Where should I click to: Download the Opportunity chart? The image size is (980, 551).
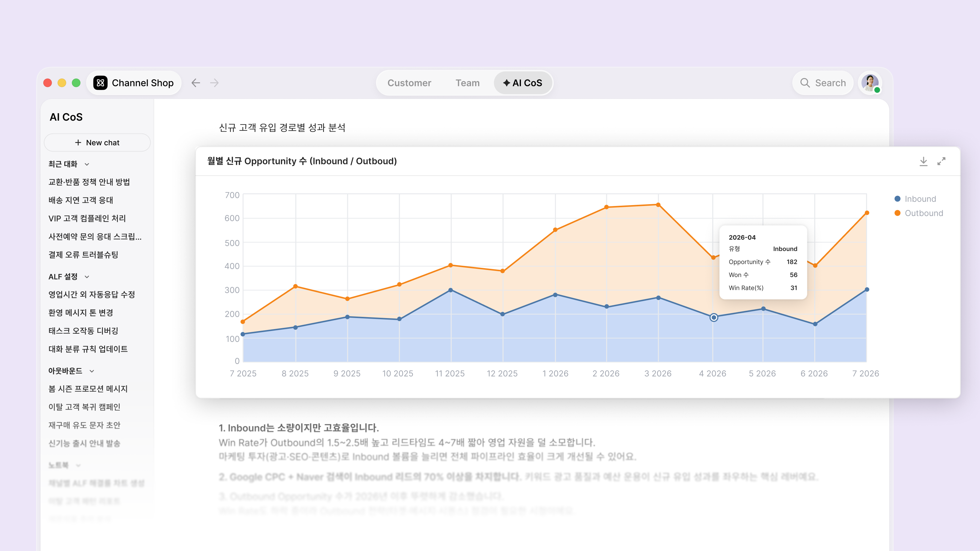(923, 161)
